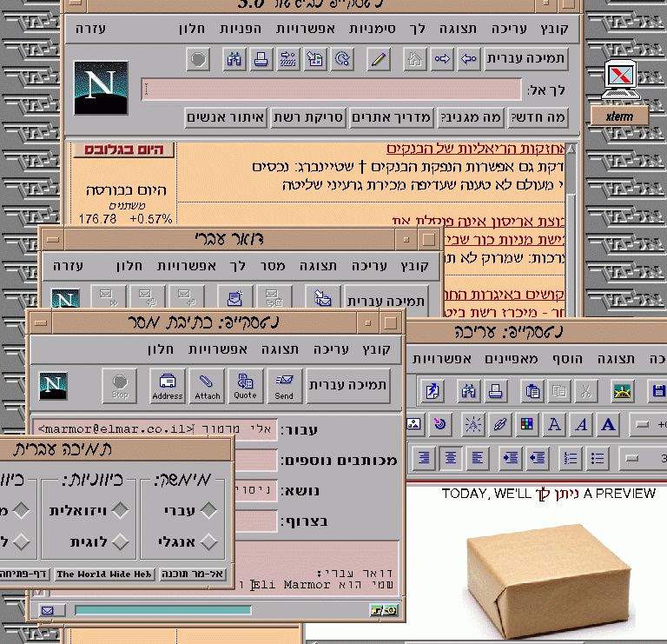Click the מה חדש? directory button

(538, 117)
